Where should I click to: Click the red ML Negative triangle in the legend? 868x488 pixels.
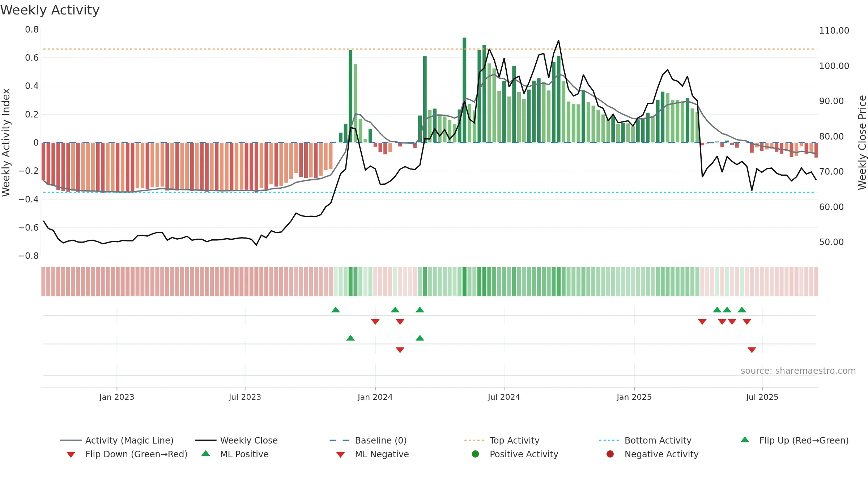(340, 455)
